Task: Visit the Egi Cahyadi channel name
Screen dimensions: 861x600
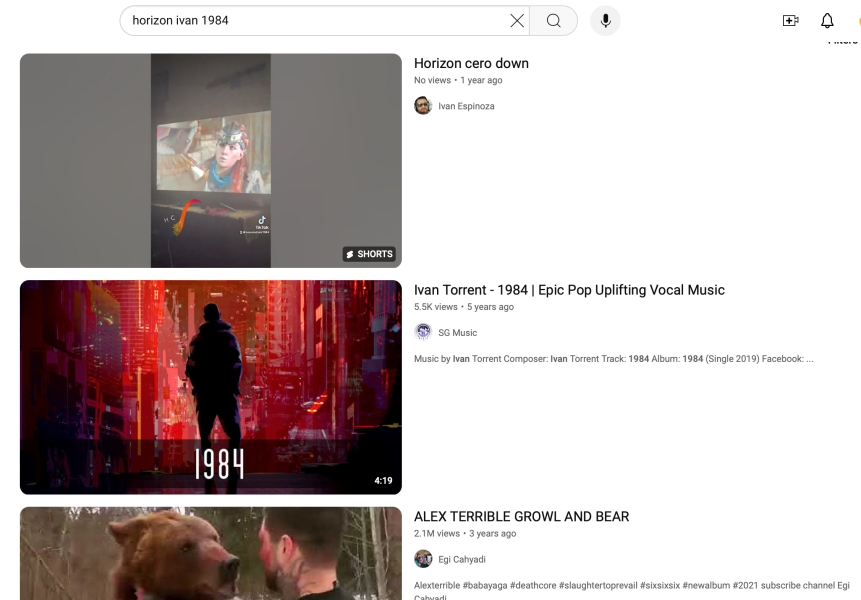Action: click(x=462, y=559)
